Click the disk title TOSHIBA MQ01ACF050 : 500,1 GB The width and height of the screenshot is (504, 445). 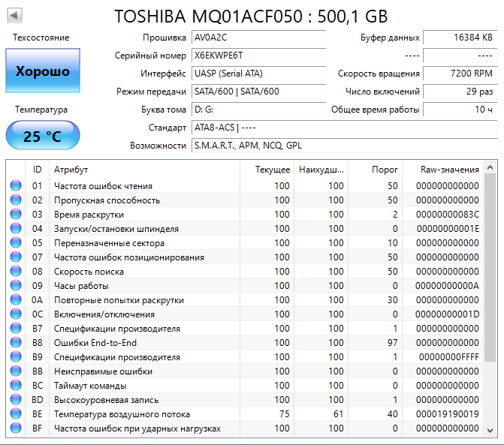(251, 16)
